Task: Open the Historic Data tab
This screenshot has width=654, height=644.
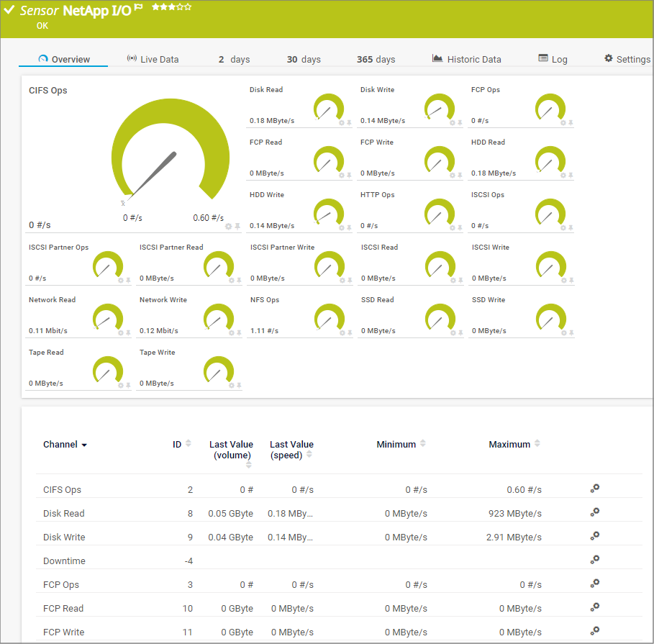Action: coord(466,59)
